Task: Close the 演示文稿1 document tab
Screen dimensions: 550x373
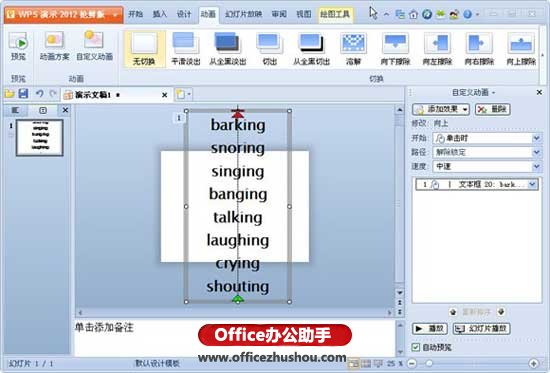Action: (165, 95)
